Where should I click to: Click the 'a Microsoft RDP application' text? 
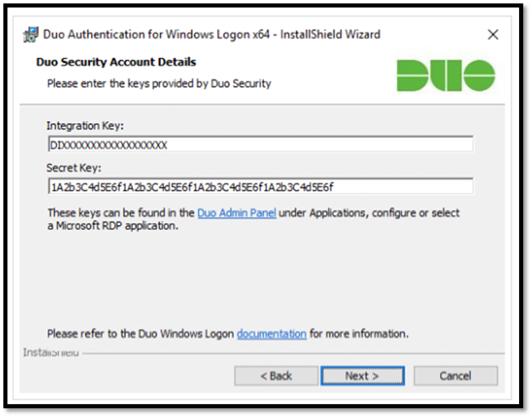pos(113,226)
